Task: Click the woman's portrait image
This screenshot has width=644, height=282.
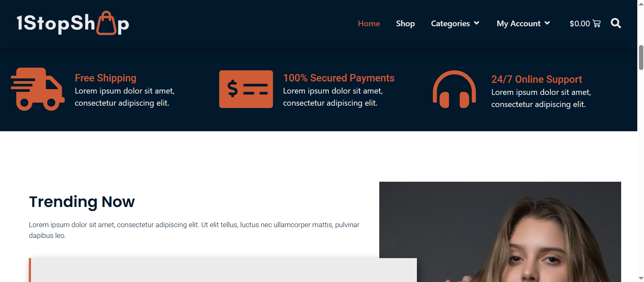Action: click(x=500, y=232)
